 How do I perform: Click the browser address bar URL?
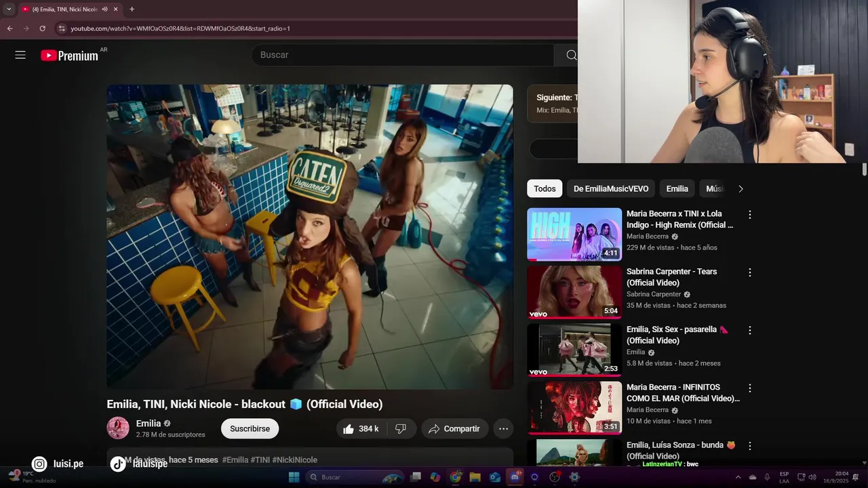180,28
